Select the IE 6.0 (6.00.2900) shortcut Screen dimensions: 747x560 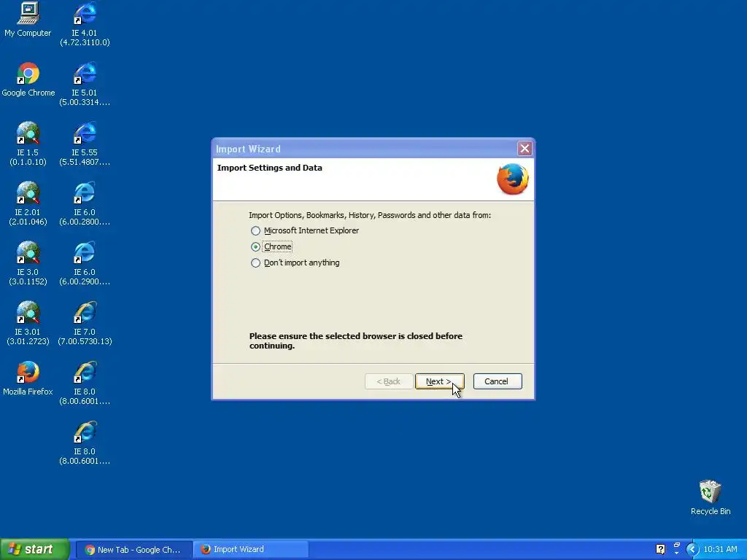pos(85,263)
